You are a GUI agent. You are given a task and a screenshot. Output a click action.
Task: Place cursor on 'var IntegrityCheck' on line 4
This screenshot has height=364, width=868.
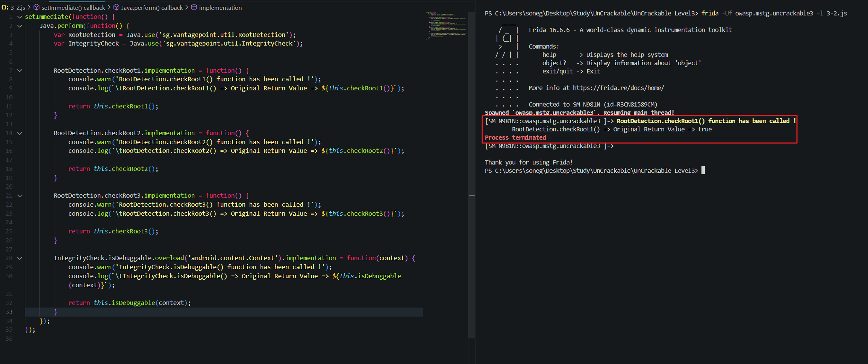[x=86, y=44]
